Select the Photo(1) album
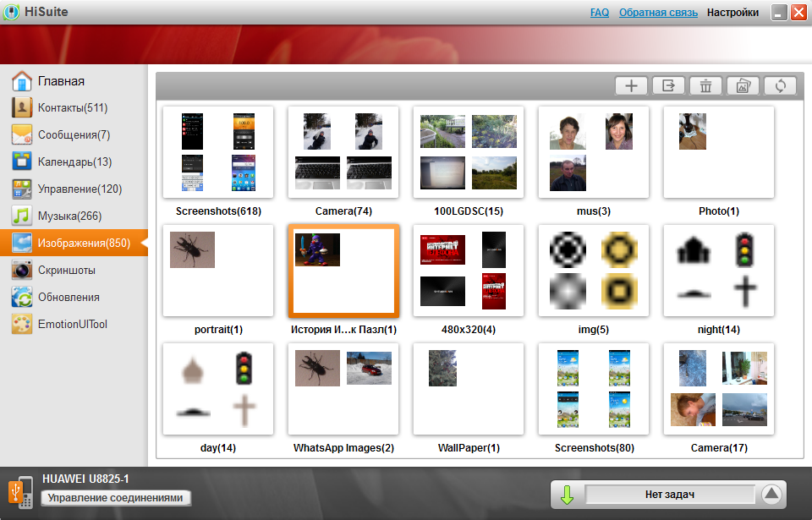 pos(719,152)
